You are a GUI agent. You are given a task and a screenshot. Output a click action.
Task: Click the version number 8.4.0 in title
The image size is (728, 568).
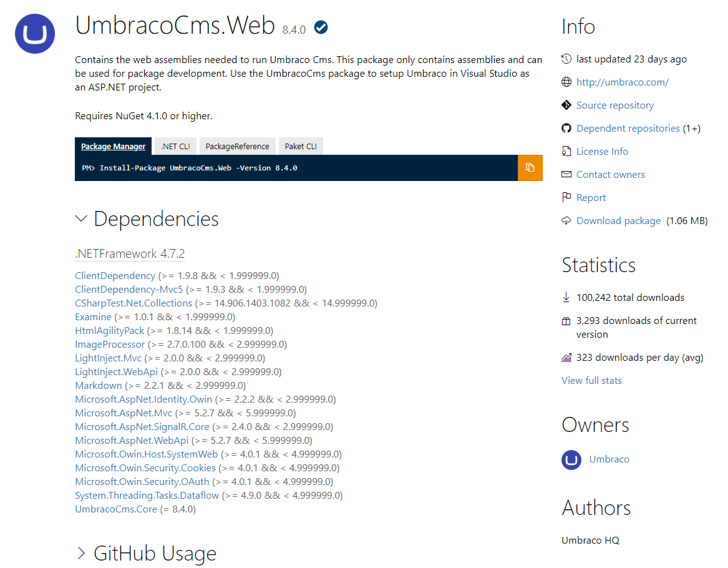point(294,30)
